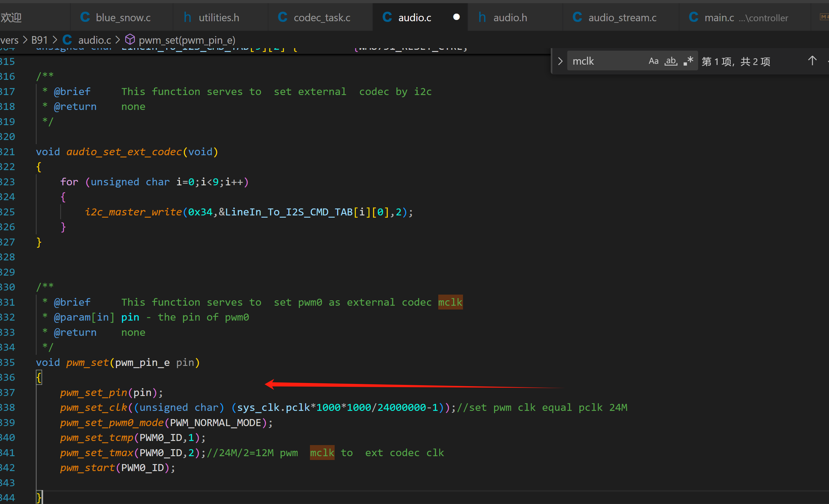Click line number 321 in gutter
The image size is (829, 504).
7,152
